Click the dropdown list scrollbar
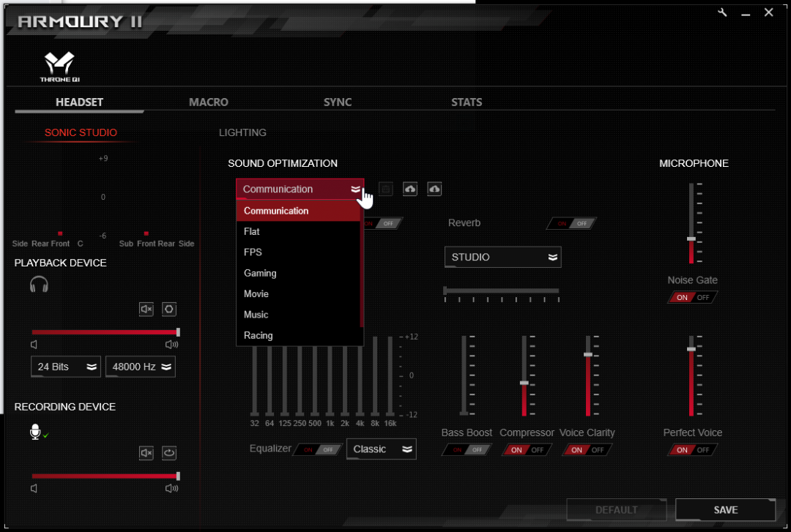Image resolution: width=791 pixels, height=532 pixels. click(363, 263)
